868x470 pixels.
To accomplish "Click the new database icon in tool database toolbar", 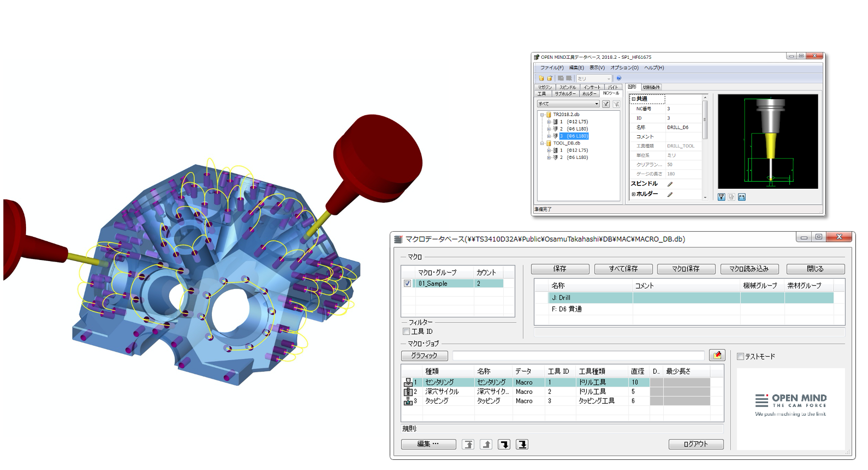I will click(x=541, y=78).
